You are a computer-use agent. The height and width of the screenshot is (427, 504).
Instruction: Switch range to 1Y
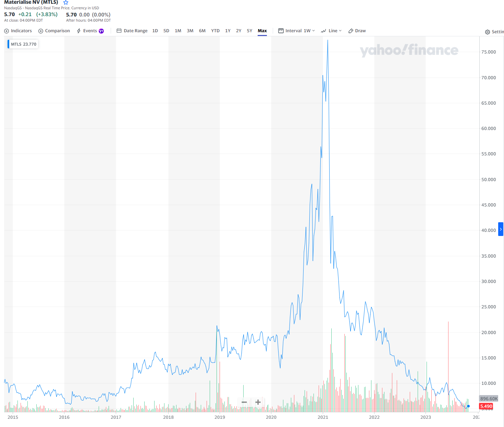(x=228, y=31)
